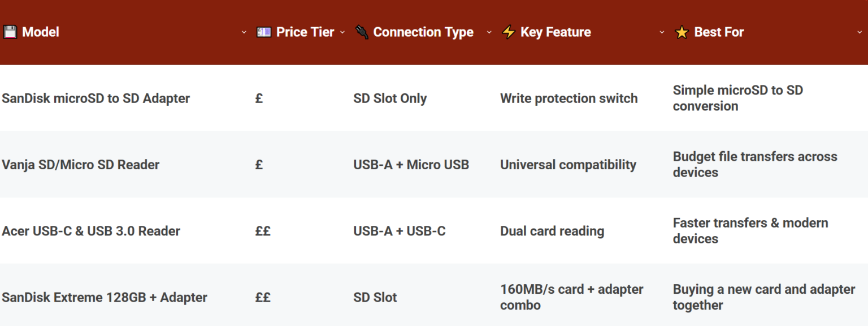Click the ££ price cell for Acer reader

coord(262,231)
